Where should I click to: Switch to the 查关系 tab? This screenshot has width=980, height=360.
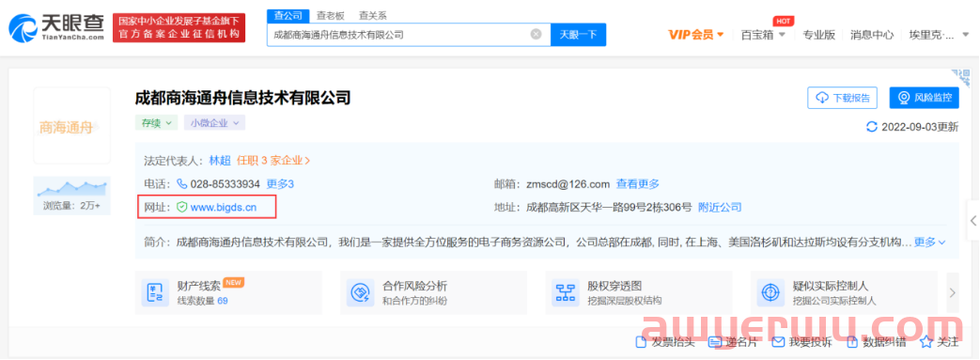372,15
